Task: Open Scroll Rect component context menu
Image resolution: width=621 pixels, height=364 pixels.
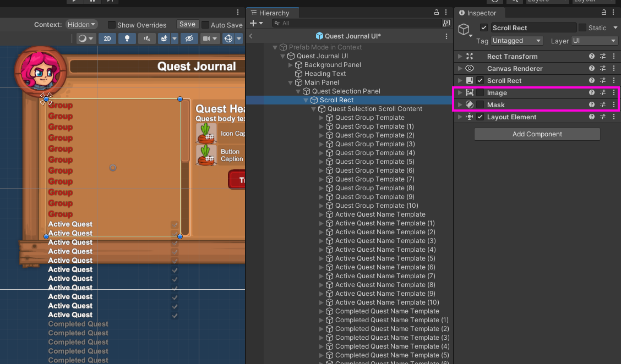Action: click(614, 80)
